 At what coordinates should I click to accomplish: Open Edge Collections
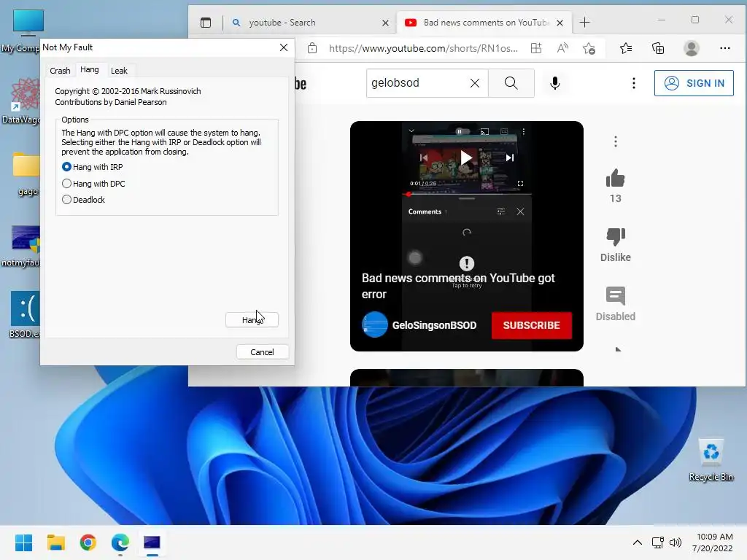click(658, 48)
